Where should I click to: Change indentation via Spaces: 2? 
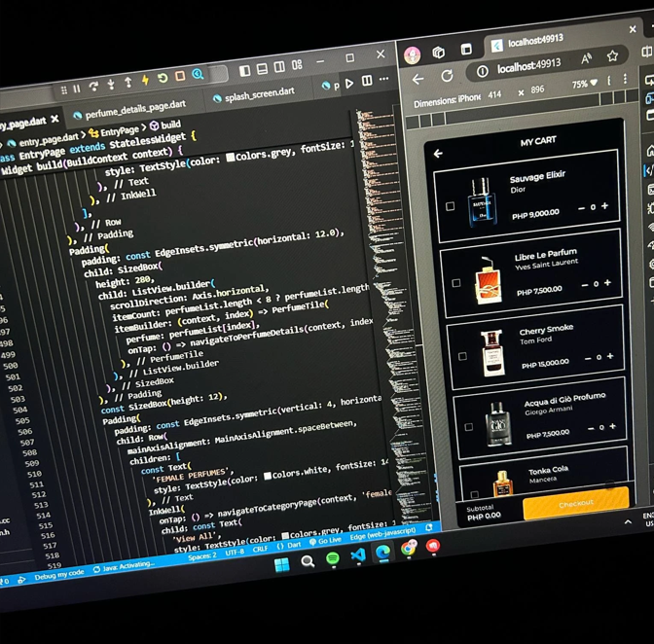pyautogui.click(x=202, y=556)
